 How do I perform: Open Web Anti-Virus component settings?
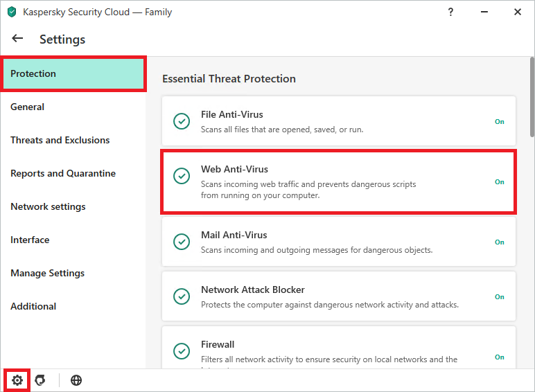pos(339,182)
